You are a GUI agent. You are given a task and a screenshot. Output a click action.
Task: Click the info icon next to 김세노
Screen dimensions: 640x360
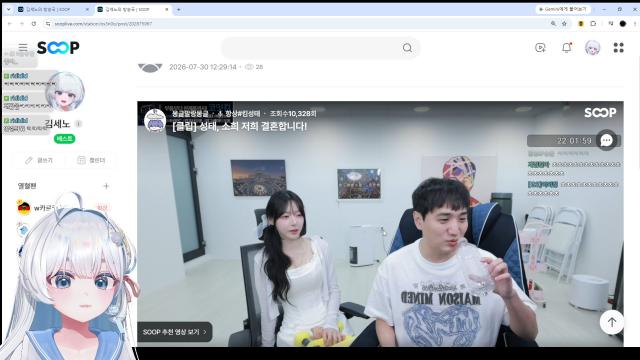[78, 124]
